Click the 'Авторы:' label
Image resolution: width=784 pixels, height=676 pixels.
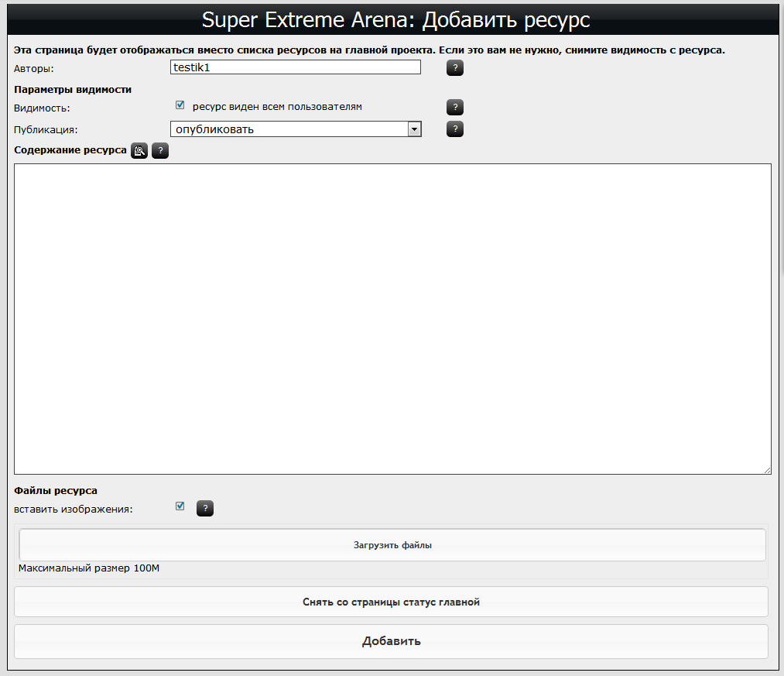tap(33, 69)
